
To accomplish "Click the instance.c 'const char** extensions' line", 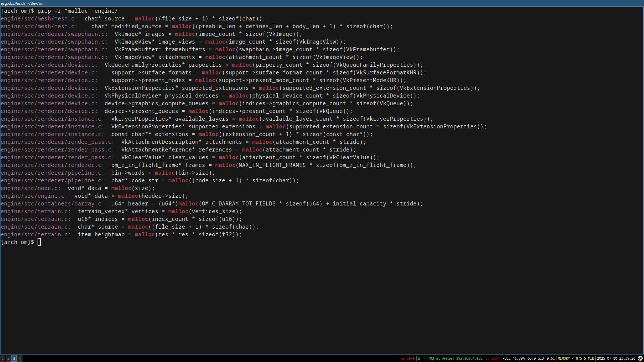I will 186,134.
